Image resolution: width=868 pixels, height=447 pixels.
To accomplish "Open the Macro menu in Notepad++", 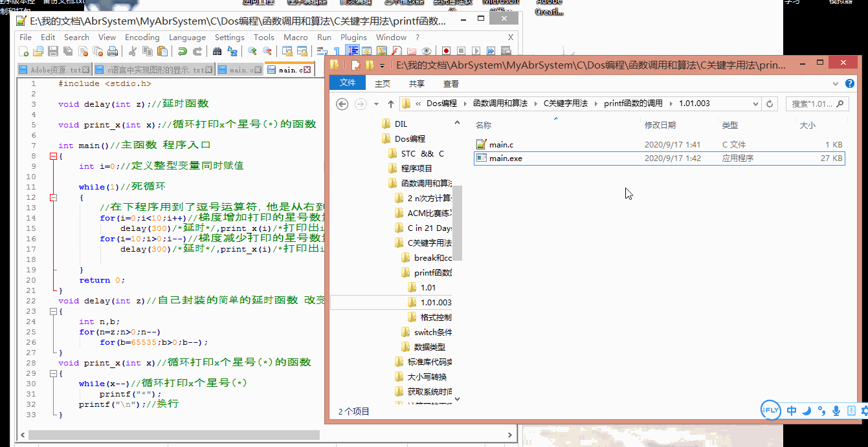I will click(296, 38).
